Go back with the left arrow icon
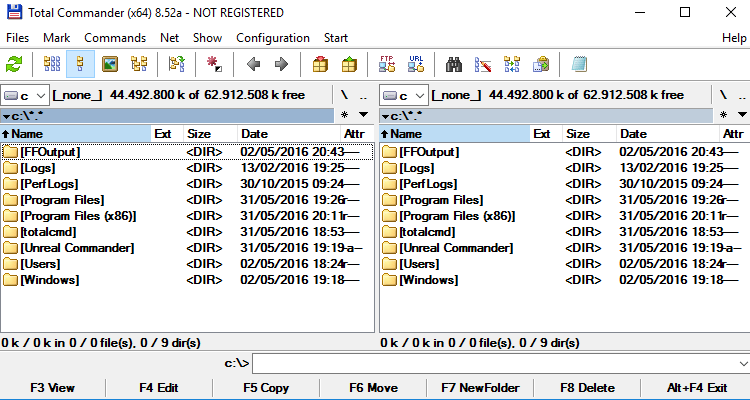The height and width of the screenshot is (400, 750). (x=253, y=64)
